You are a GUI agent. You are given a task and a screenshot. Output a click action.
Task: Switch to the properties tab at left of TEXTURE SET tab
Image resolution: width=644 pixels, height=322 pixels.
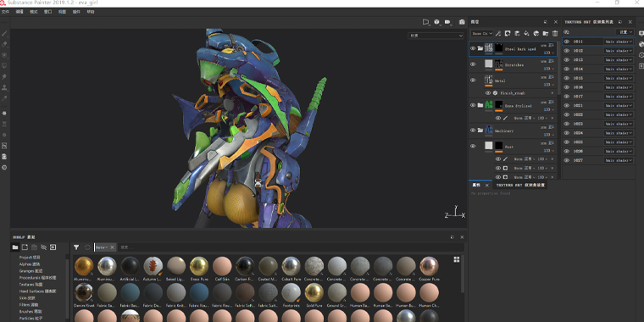click(x=475, y=186)
